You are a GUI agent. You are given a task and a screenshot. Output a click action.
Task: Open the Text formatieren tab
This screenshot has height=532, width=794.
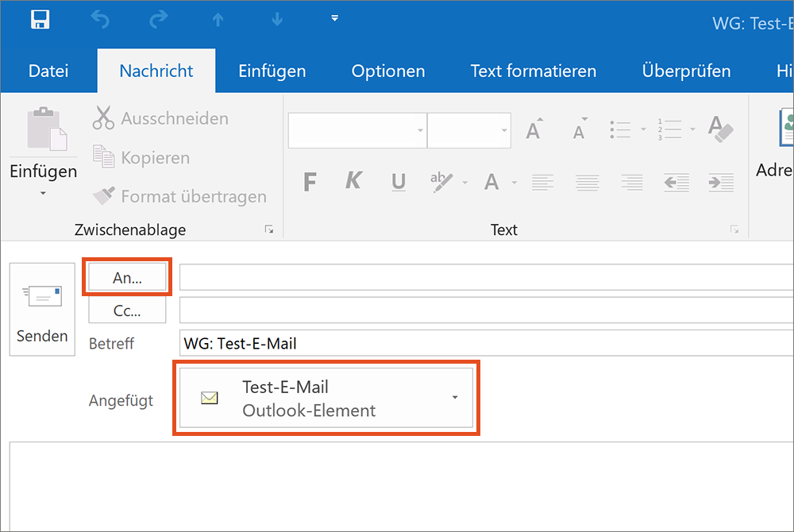533,71
